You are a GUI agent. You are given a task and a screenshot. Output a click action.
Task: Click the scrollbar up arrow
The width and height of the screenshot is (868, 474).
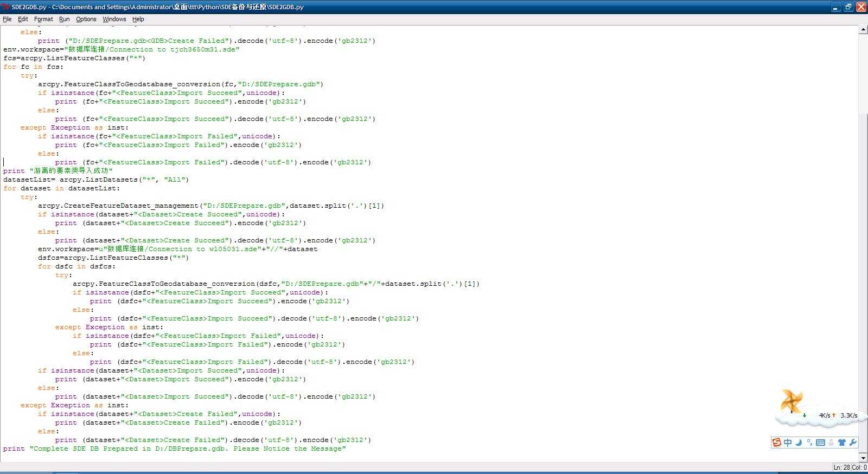(x=863, y=30)
